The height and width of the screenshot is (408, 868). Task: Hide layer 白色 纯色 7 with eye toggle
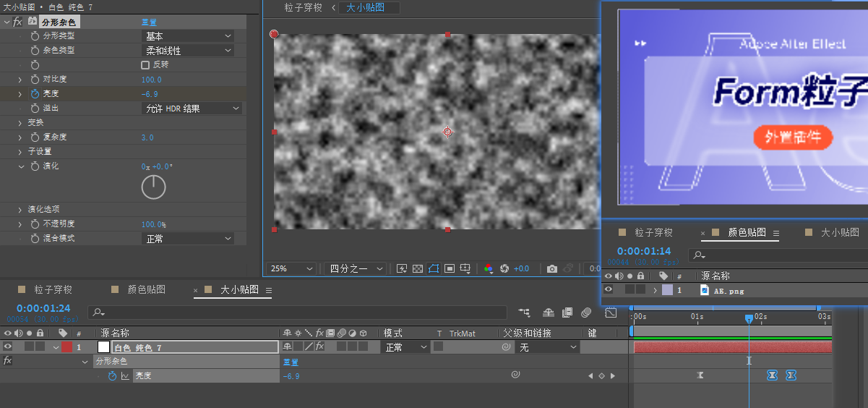pos(8,347)
